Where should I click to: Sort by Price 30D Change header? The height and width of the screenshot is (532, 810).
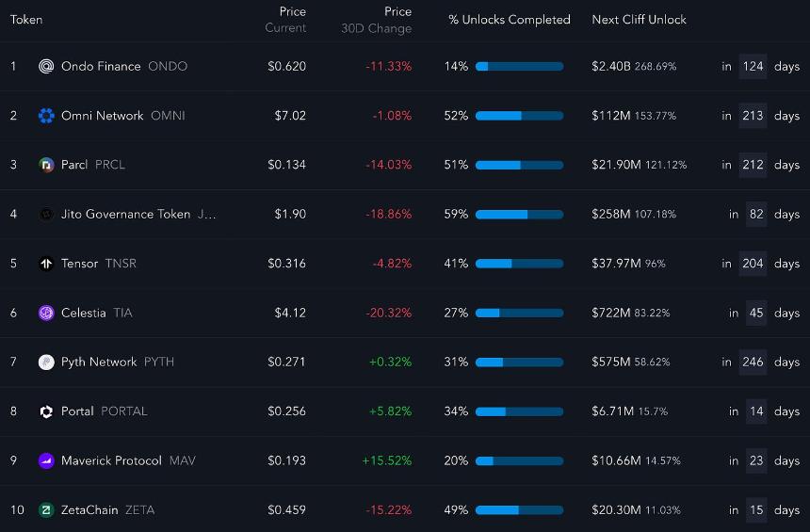point(377,20)
